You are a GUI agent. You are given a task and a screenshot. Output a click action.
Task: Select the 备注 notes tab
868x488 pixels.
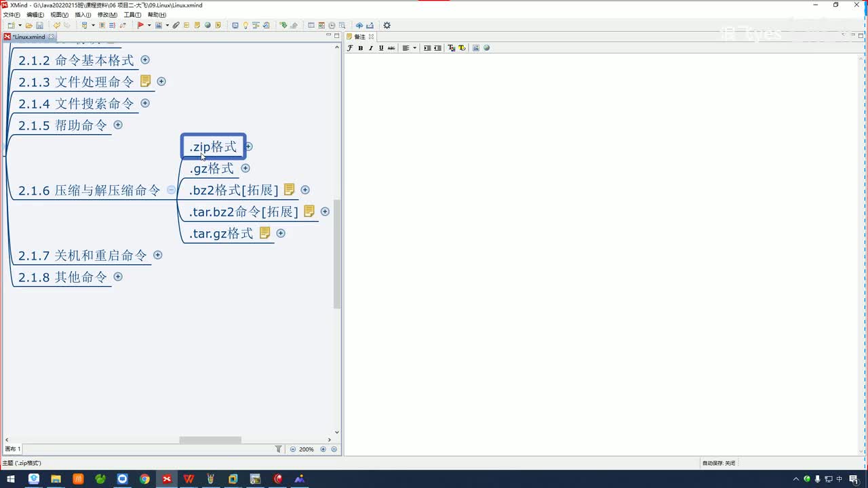[x=359, y=37]
